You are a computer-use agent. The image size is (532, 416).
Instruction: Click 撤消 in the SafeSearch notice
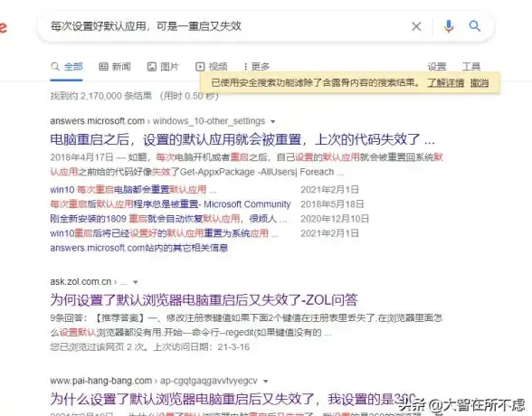tap(480, 82)
